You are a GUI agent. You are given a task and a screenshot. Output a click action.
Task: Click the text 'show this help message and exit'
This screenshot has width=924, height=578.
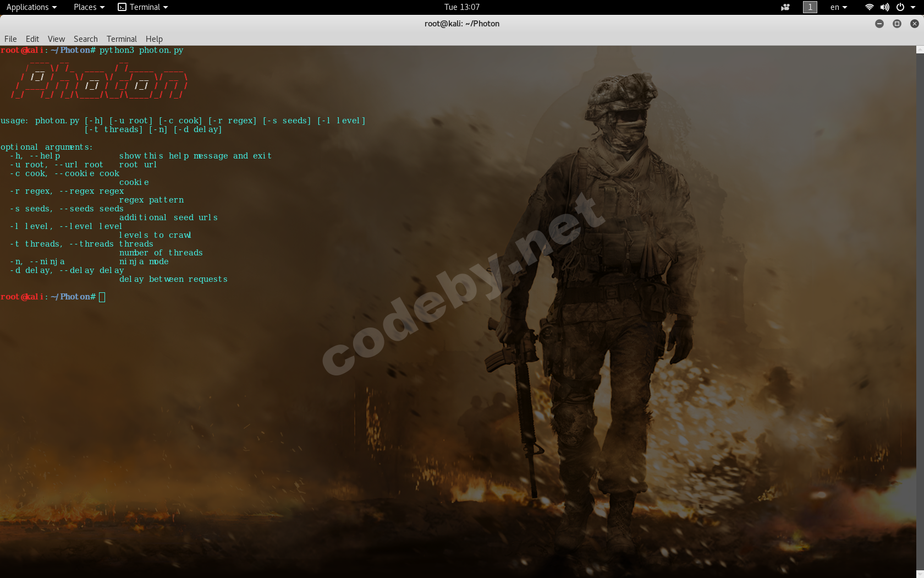click(x=195, y=156)
